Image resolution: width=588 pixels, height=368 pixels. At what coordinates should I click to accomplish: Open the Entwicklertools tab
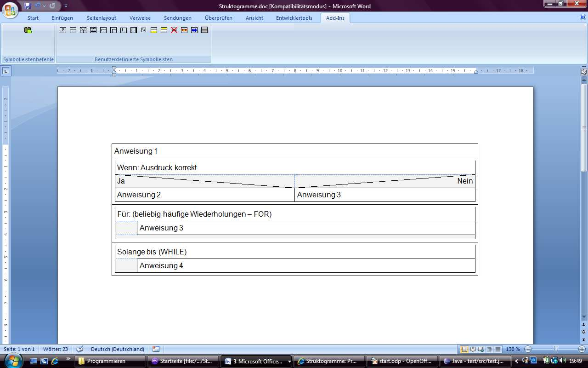(294, 18)
